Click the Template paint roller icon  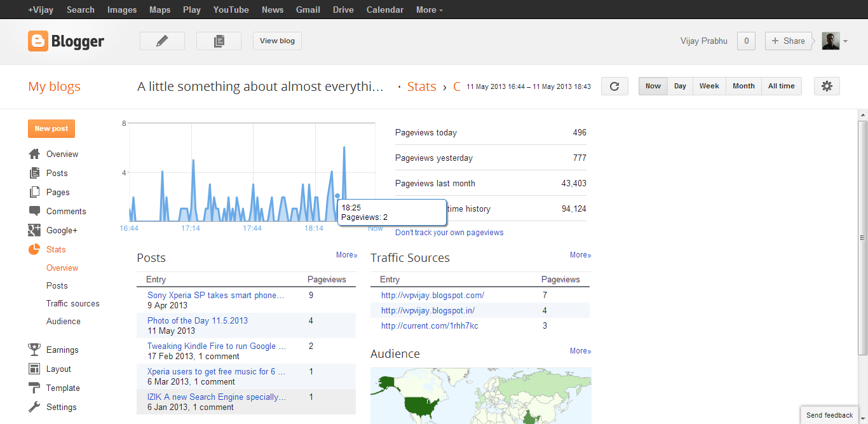pyautogui.click(x=34, y=388)
